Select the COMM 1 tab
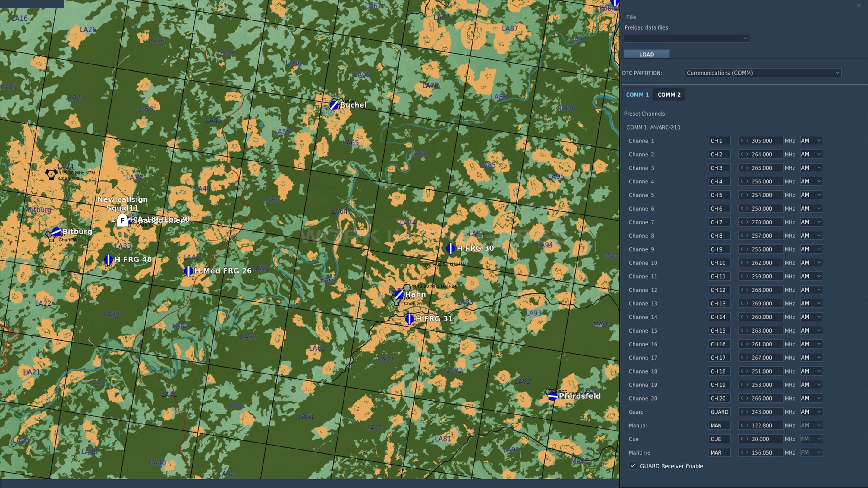Viewport: 868px width, 488px height. (637, 95)
